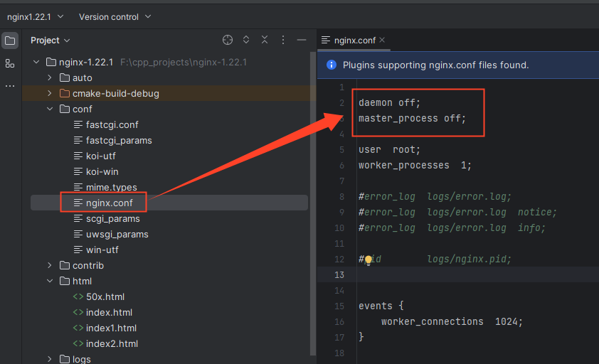The width and height of the screenshot is (599, 364).
Task: Click 'user root;' line in editor
Action: [x=389, y=150]
